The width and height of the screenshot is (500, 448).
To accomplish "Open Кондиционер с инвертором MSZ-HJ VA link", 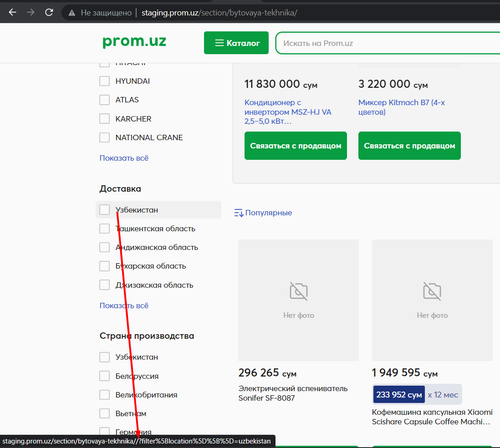I will point(288,112).
